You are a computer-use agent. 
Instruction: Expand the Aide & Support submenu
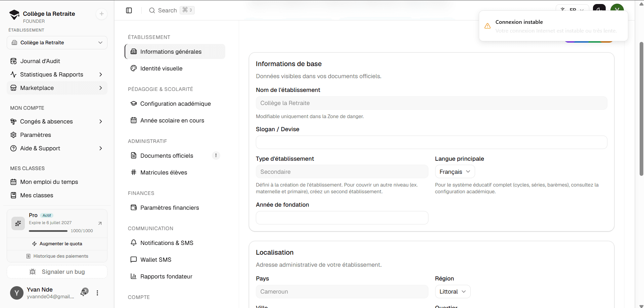[101, 148]
